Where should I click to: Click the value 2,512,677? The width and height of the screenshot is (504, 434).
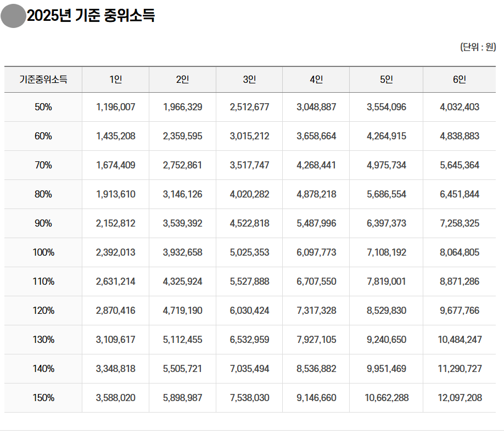(x=249, y=107)
